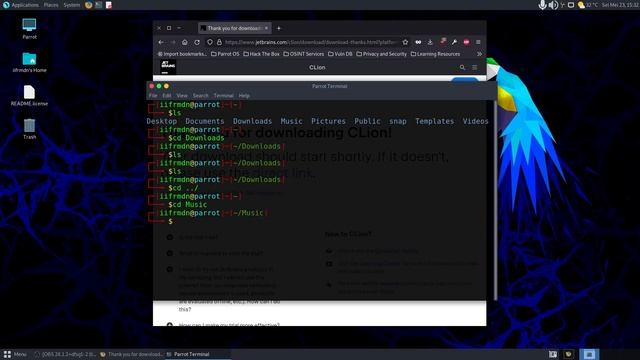Open the View menu in Parrot Terminal
Screen dimensions: 640x360
click(182, 96)
